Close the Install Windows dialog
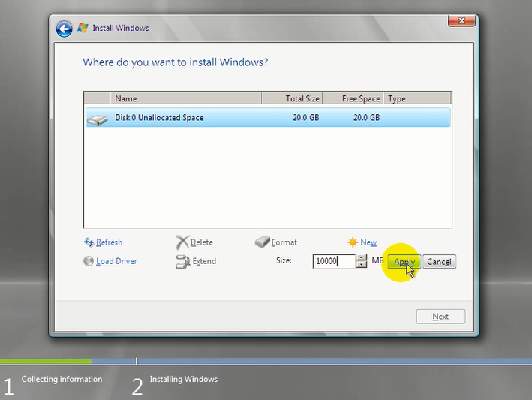The image size is (532, 400). (461, 21)
